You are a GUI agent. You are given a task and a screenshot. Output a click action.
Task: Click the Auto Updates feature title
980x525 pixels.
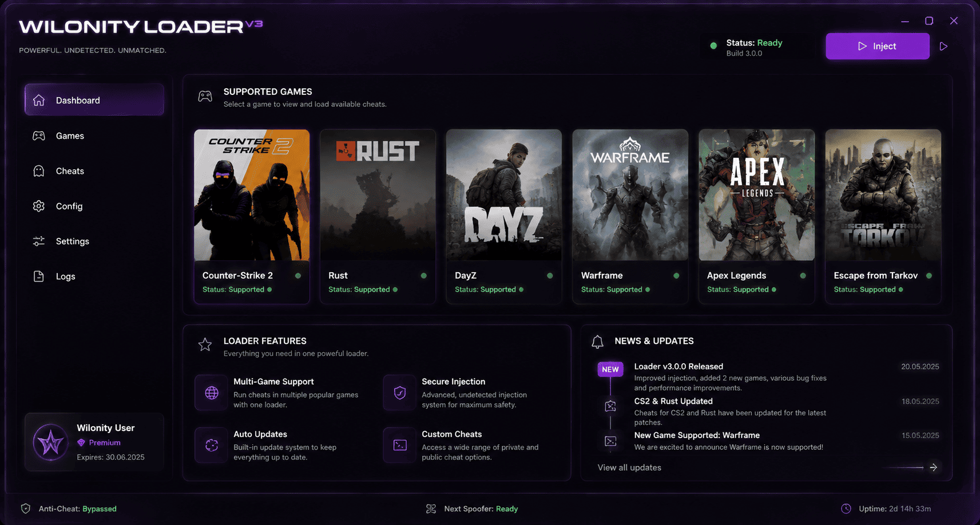pos(260,434)
